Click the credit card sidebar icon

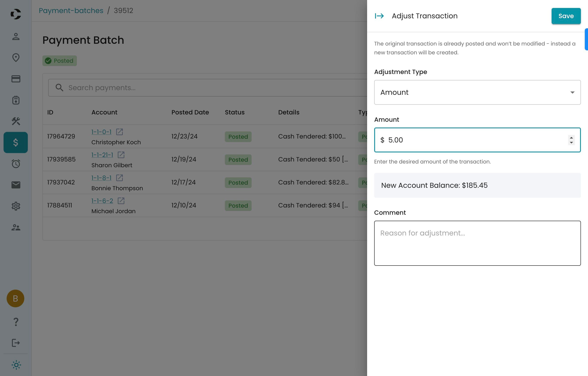16,79
